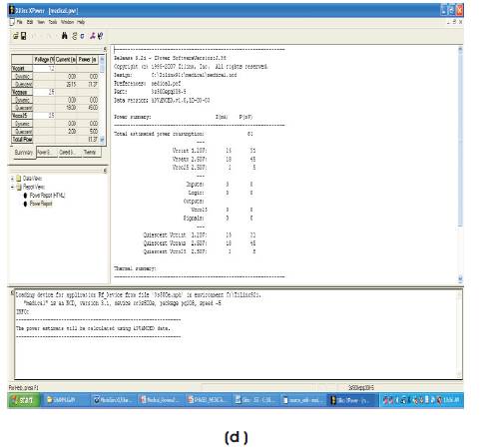Click the Vccaux voltage input cell
Image resolution: width=482 pixels, height=448 pixels.
pyautogui.click(x=44, y=92)
